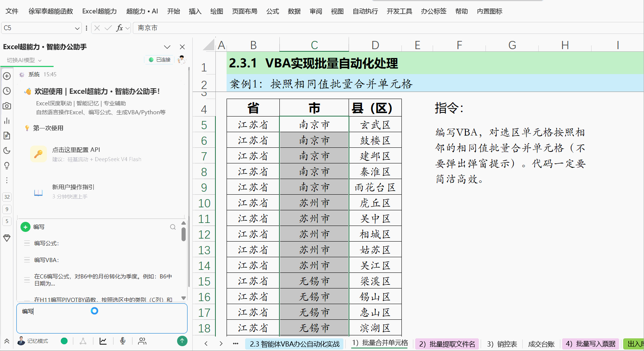The height and width of the screenshot is (351, 644).
Task: Open the Name Box dropdown arrow
Action: click(77, 28)
